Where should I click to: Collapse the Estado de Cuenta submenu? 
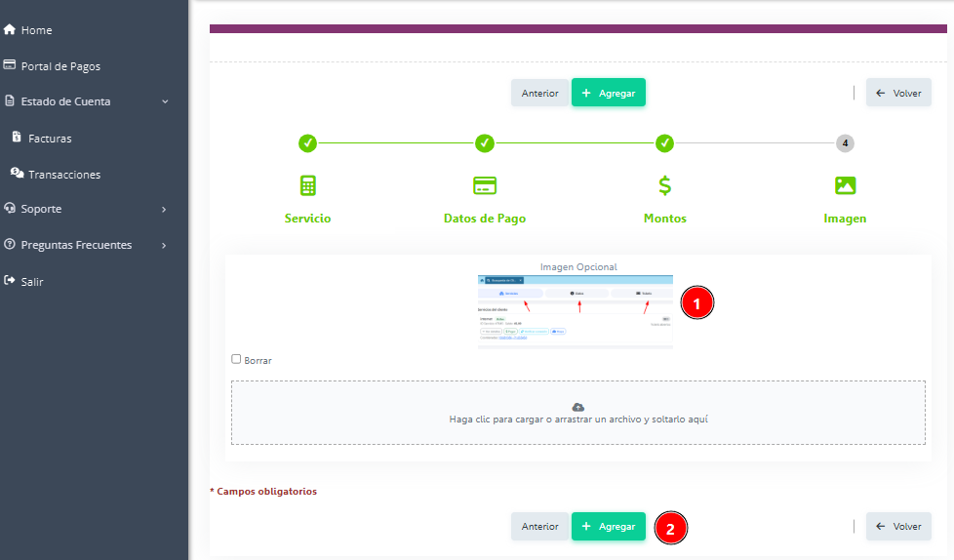pyautogui.click(x=165, y=101)
